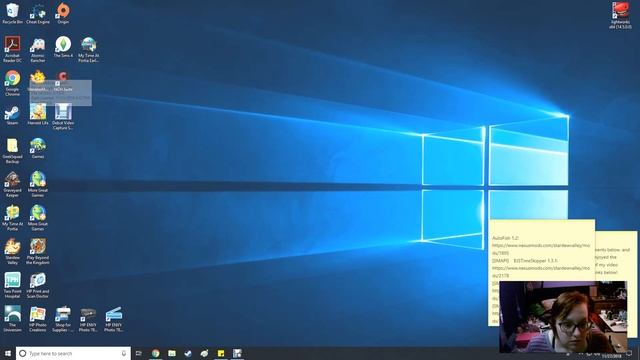Open the nexusmods link ending in 1895
The width and height of the screenshot is (640, 360).
541,249
